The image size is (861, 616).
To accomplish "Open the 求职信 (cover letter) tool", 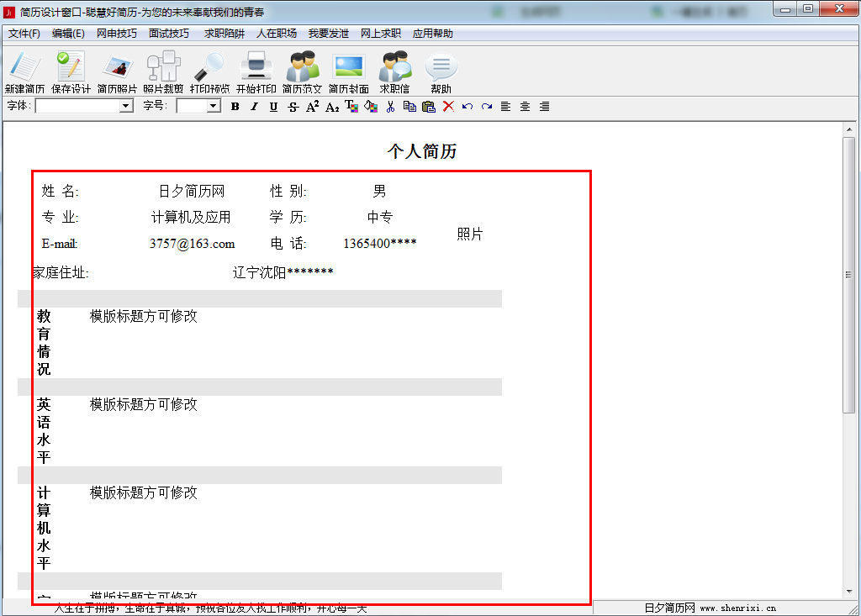I will [x=394, y=71].
